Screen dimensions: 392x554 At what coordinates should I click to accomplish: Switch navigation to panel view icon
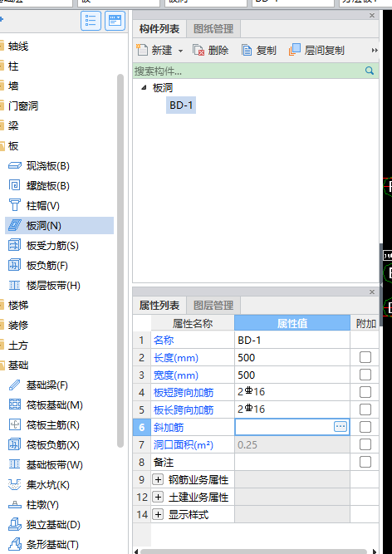point(115,21)
